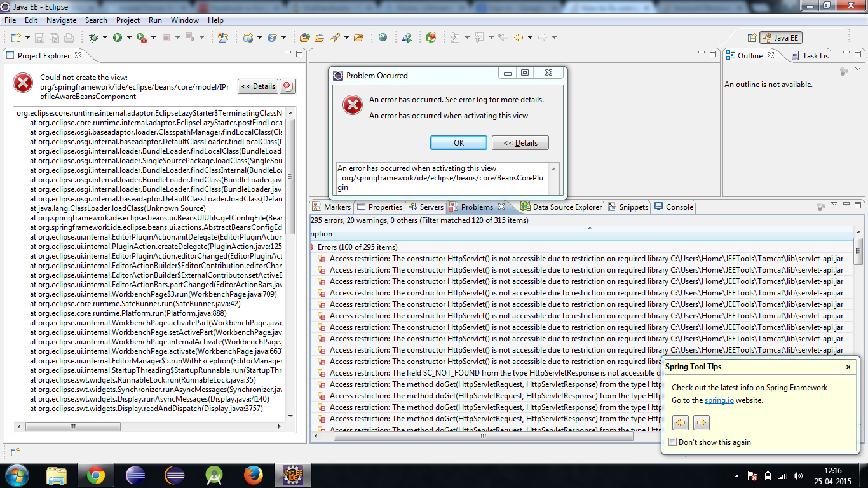Click the Save All toolbar icon
This screenshot has height=488, width=868.
pos(54,37)
